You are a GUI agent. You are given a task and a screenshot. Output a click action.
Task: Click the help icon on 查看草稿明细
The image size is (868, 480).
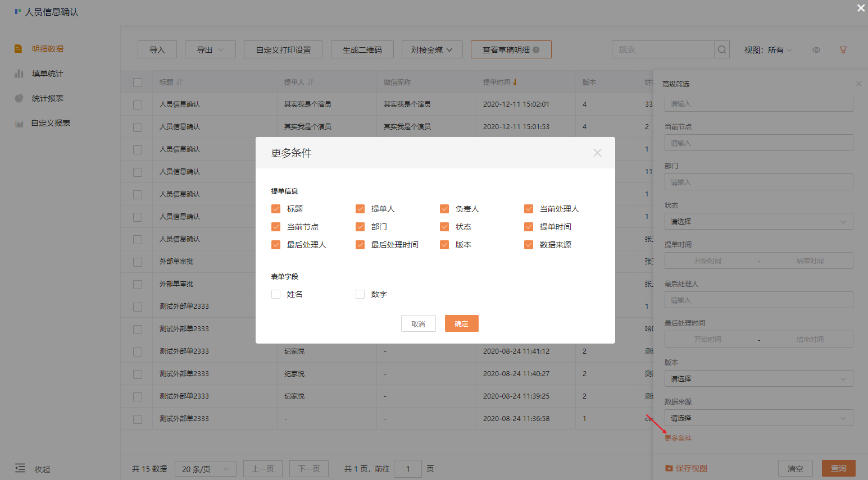[536, 49]
